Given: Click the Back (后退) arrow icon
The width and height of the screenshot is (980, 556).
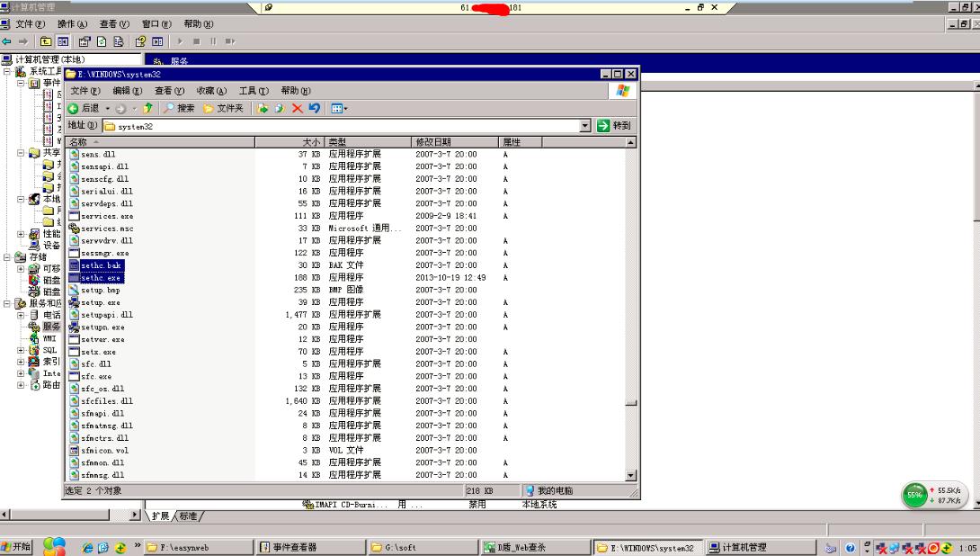Looking at the screenshot, I should pyautogui.click(x=74, y=108).
